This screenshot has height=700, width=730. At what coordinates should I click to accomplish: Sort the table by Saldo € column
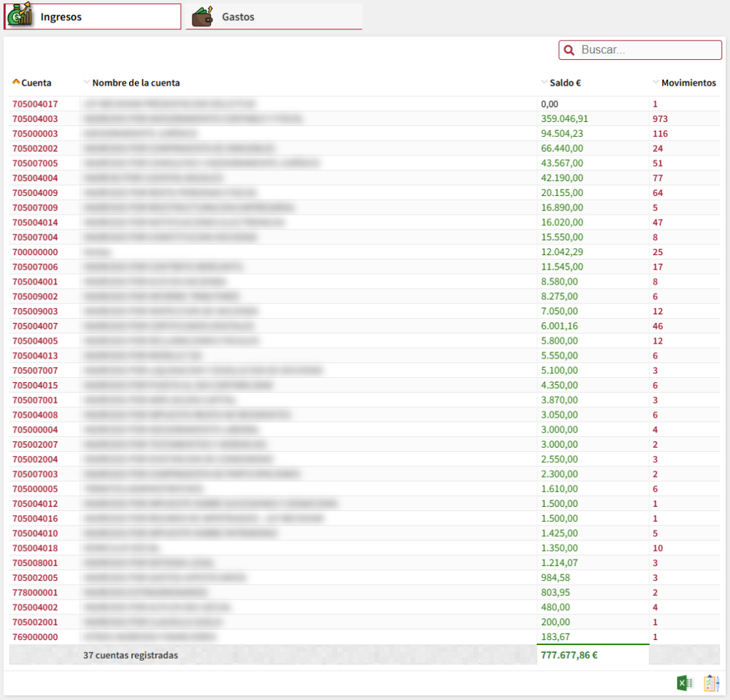pyautogui.click(x=565, y=83)
